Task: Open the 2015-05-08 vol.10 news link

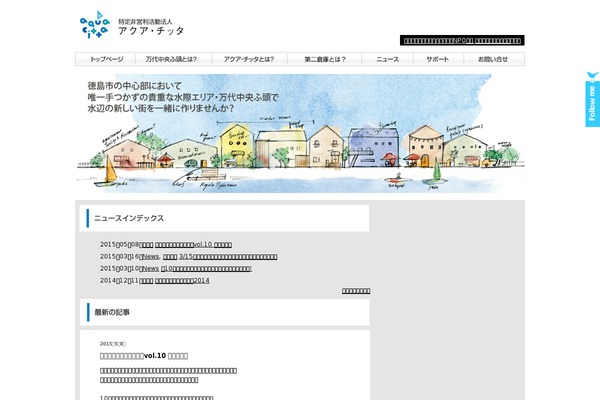Action: coord(193,245)
